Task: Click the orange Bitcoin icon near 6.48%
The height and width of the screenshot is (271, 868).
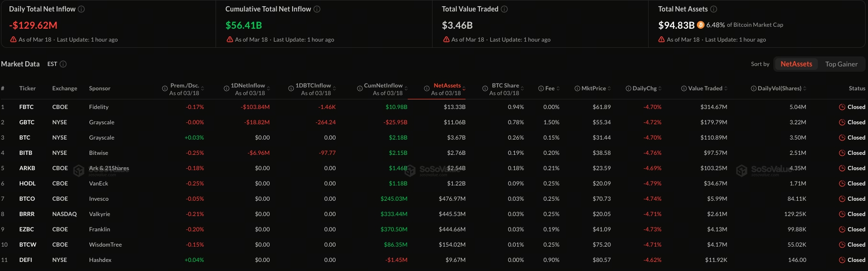Action: point(701,25)
